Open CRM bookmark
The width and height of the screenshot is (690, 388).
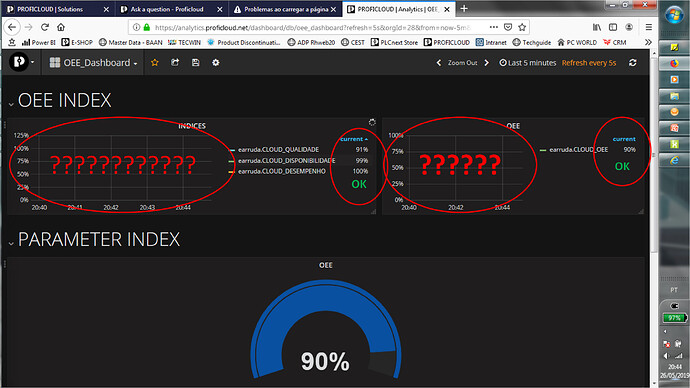click(x=615, y=42)
